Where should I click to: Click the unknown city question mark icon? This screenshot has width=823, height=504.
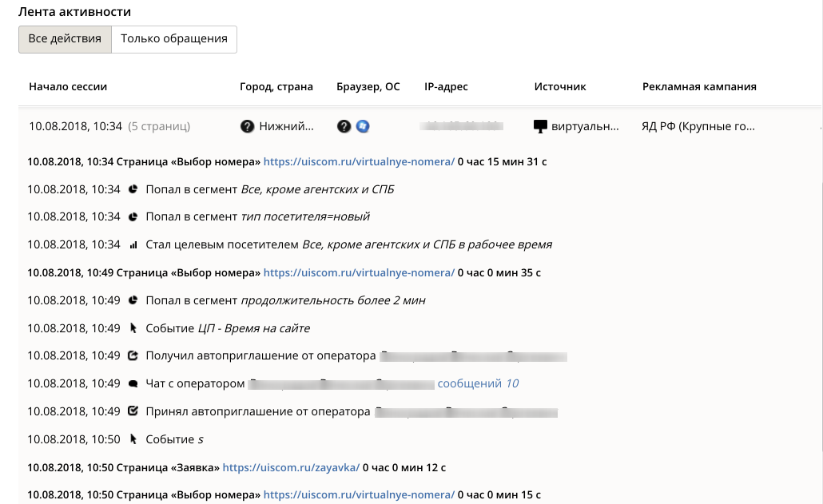coord(247,126)
